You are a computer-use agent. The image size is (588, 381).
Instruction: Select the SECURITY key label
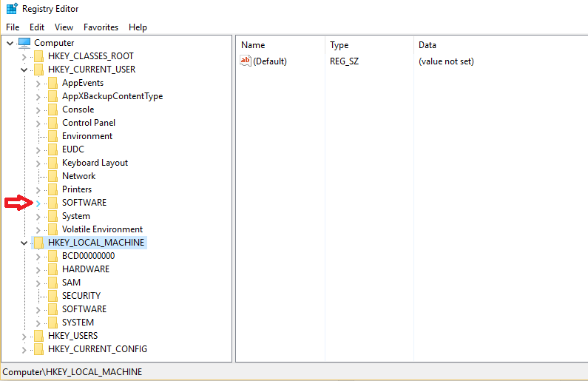[x=81, y=296]
